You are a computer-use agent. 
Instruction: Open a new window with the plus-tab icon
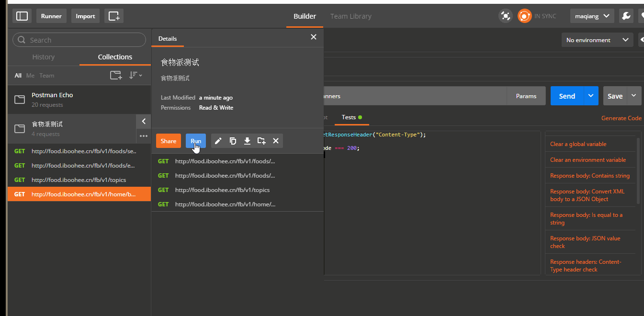click(114, 16)
